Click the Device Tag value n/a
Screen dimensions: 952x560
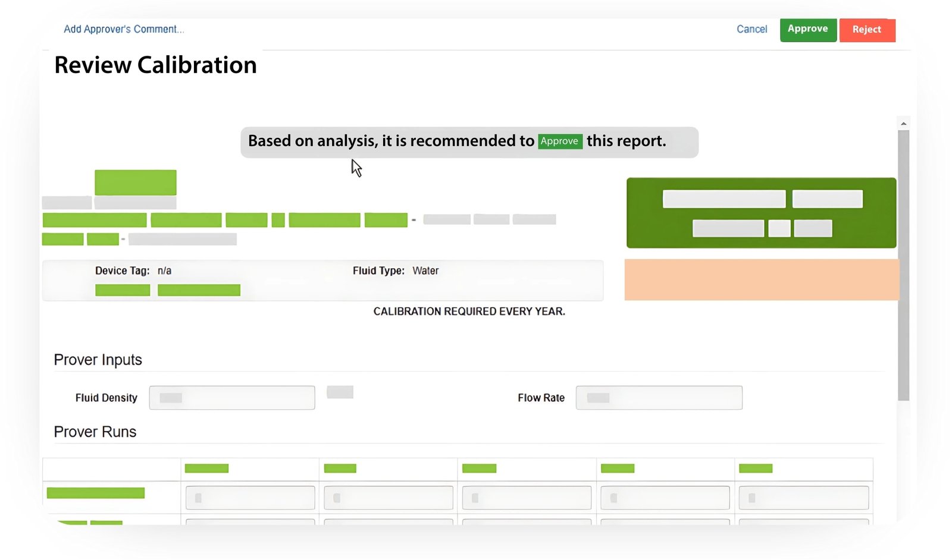coord(164,271)
